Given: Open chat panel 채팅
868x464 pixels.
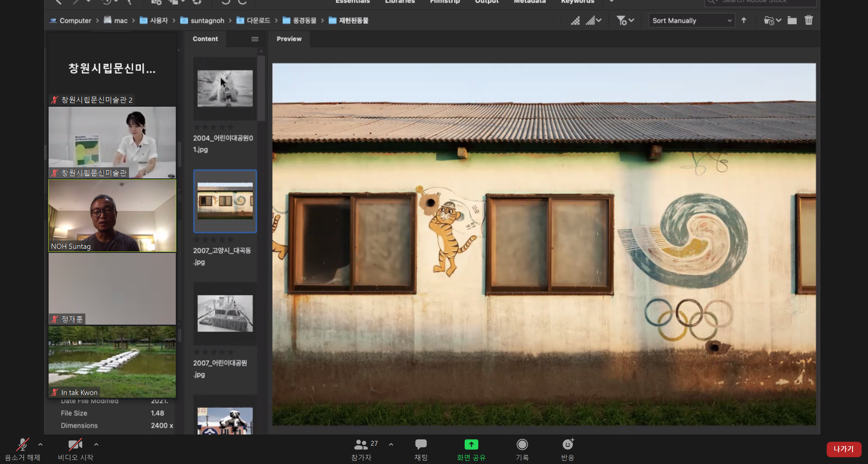Looking at the screenshot, I should [421, 449].
